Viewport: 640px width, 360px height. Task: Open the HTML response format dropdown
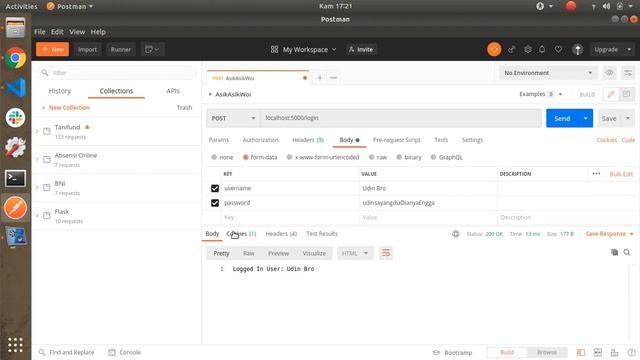[x=355, y=253]
